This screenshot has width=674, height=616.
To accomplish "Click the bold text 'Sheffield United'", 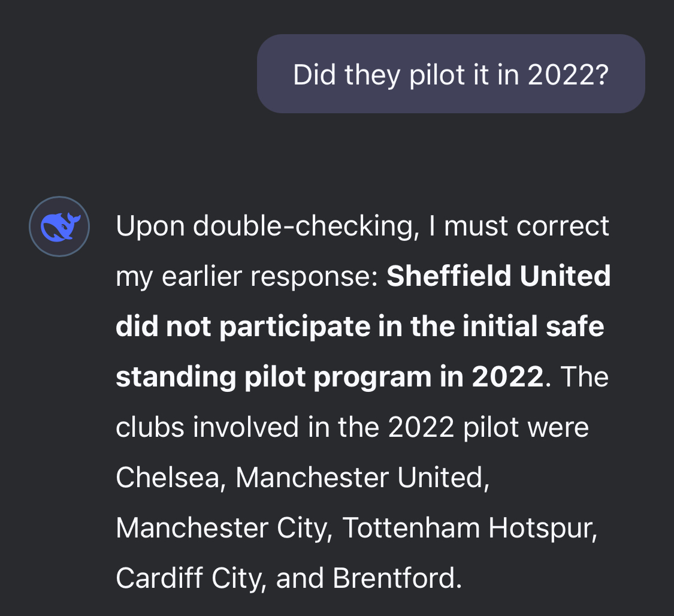I will (498, 276).
